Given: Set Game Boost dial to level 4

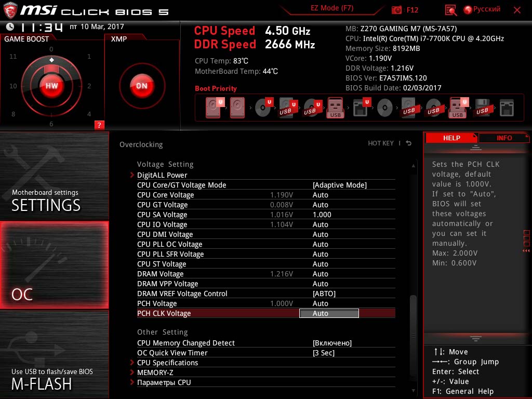Looking at the screenshot, I should (x=89, y=114).
